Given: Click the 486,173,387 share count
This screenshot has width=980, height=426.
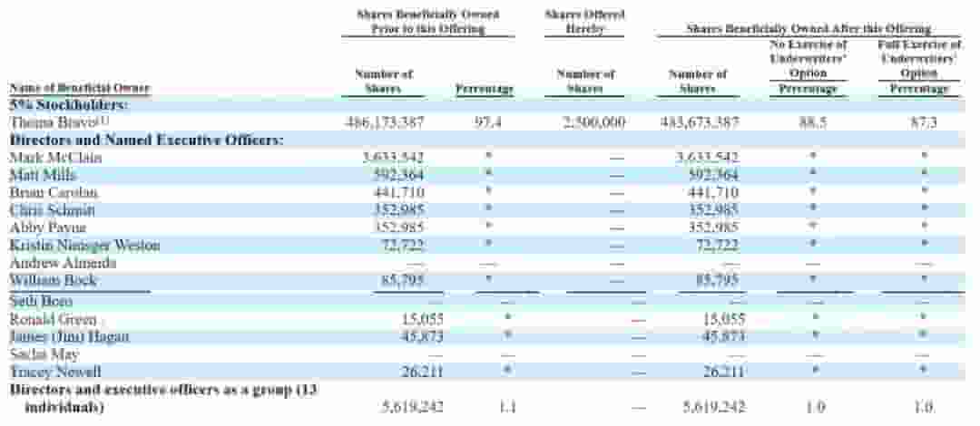Looking at the screenshot, I should tap(385, 122).
